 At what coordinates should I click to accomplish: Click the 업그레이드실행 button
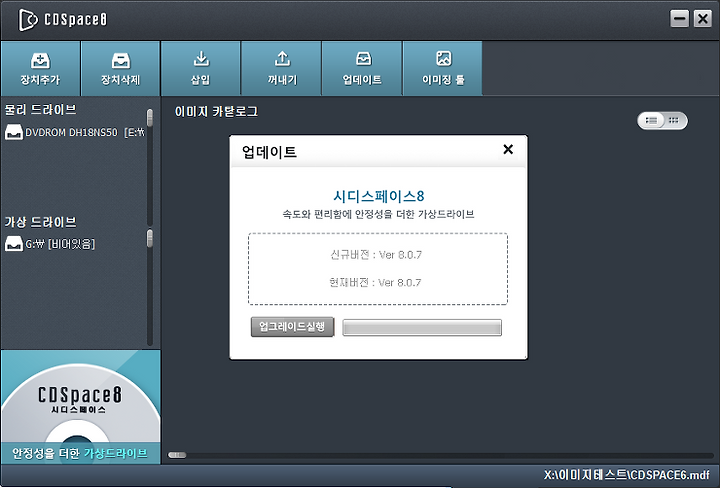tap(292, 327)
